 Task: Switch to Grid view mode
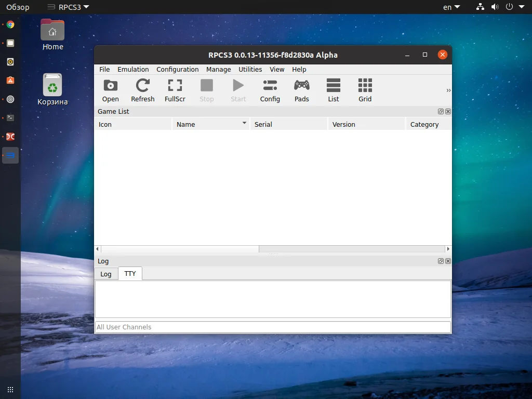365,90
